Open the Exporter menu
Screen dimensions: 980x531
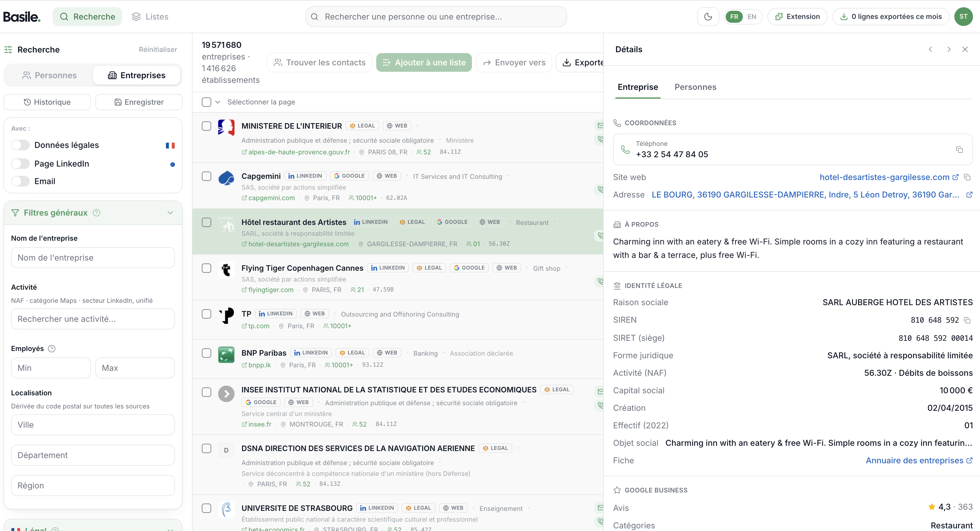coord(580,62)
